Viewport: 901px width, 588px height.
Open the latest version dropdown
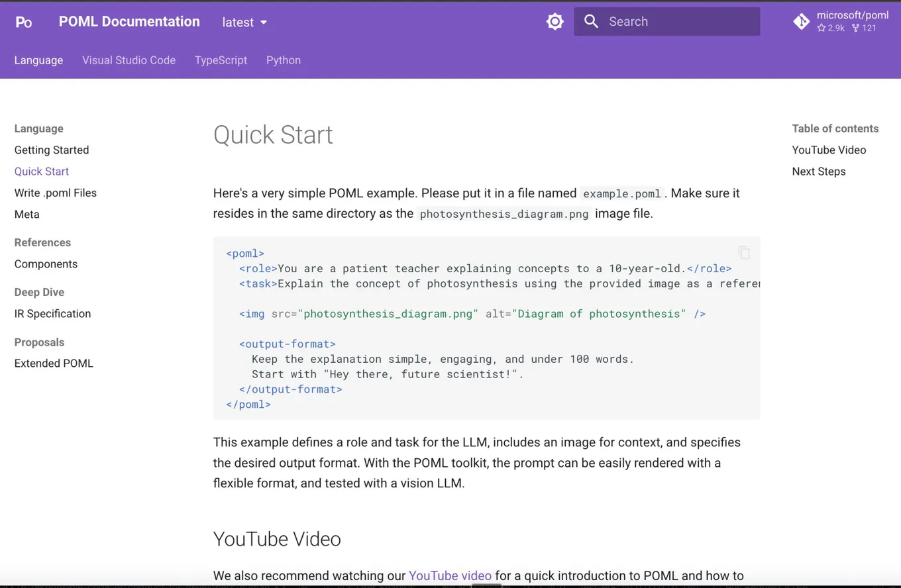[244, 22]
